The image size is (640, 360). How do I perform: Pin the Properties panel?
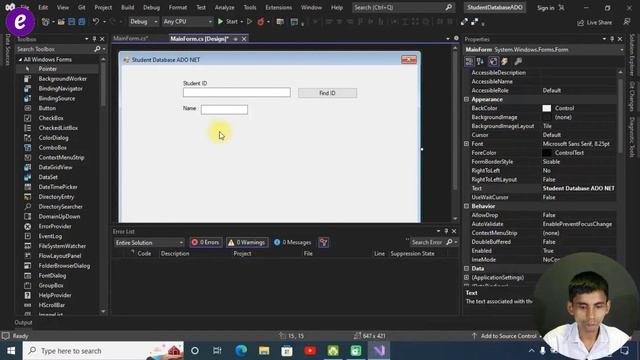coord(612,39)
